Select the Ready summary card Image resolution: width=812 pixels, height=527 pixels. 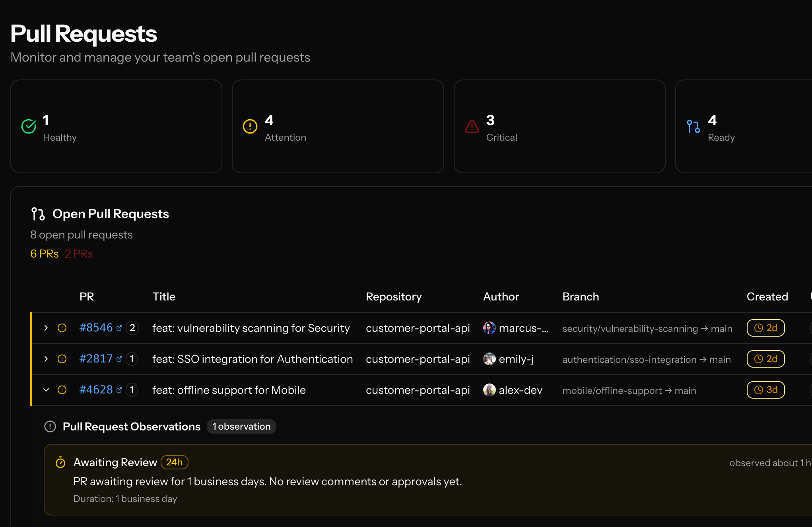click(744, 126)
